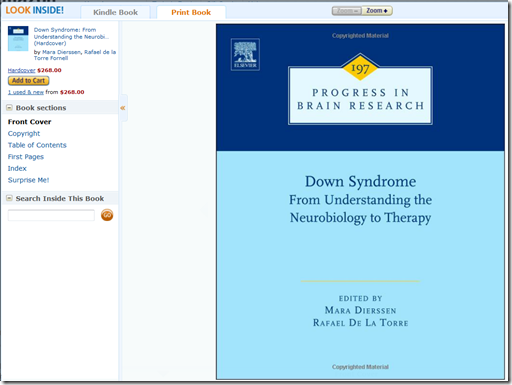Click the Down Syndrome title on cover
512x385 pixels.
(360, 182)
